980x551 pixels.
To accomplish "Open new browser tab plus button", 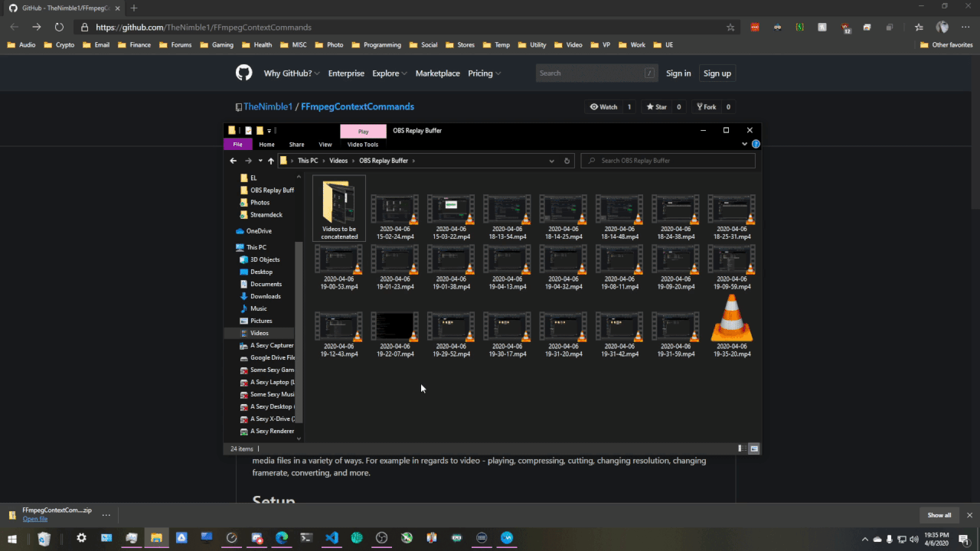I will (134, 8).
